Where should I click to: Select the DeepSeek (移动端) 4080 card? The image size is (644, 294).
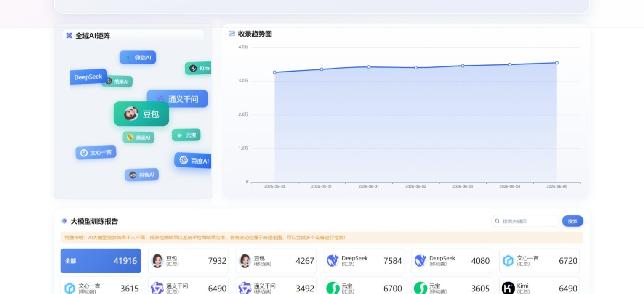[x=452, y=261]
